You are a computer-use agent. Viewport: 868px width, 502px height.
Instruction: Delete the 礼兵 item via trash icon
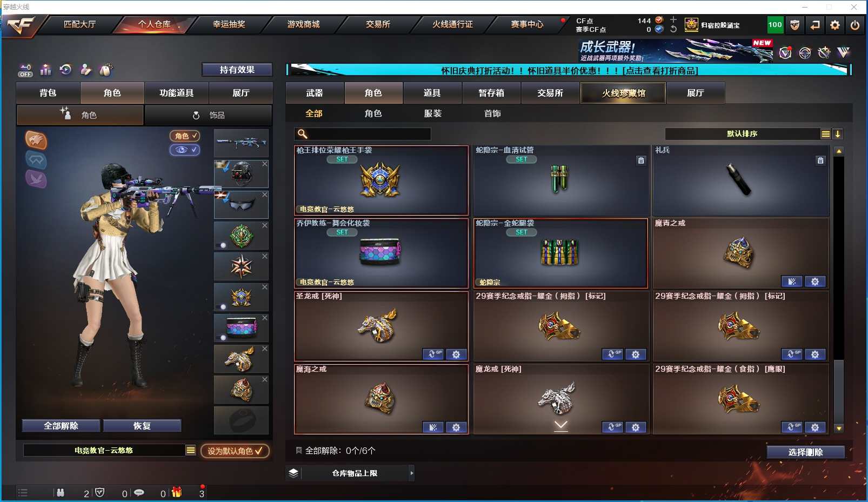[820, 160]
